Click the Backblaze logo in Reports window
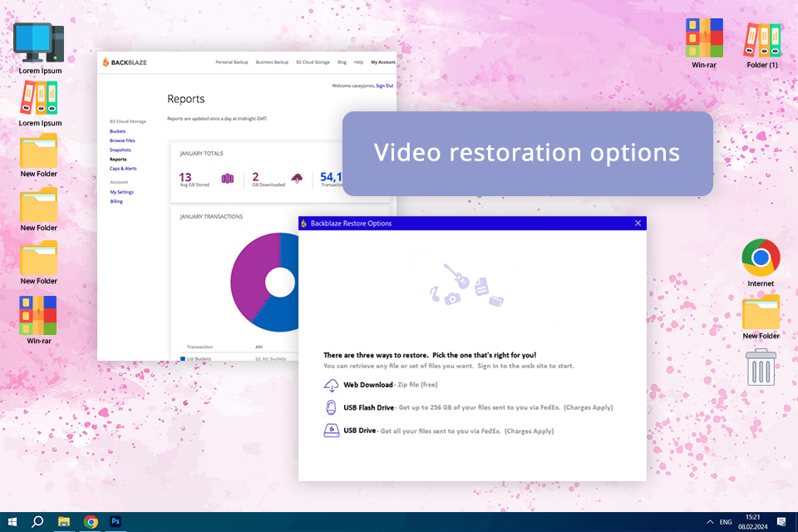The height and width of the screenshot is (532, 798). pyautogui.click(x=125, y=62)
